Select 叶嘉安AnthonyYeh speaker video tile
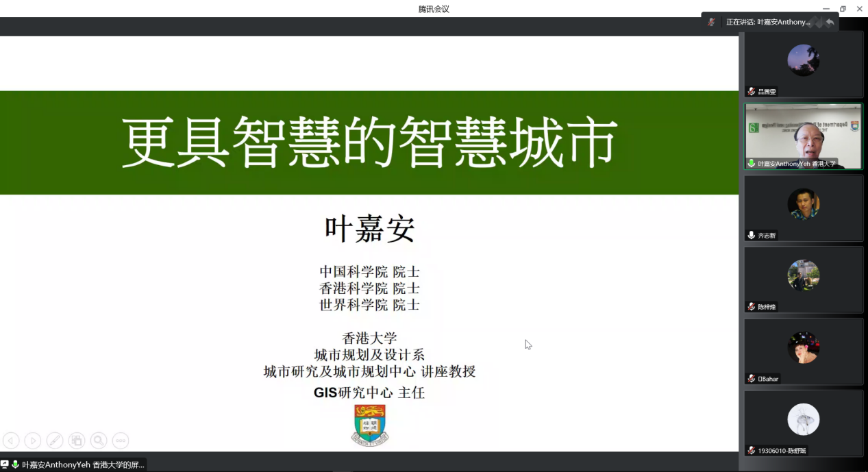Screen dimensions: 868x472 click(803, 136)
